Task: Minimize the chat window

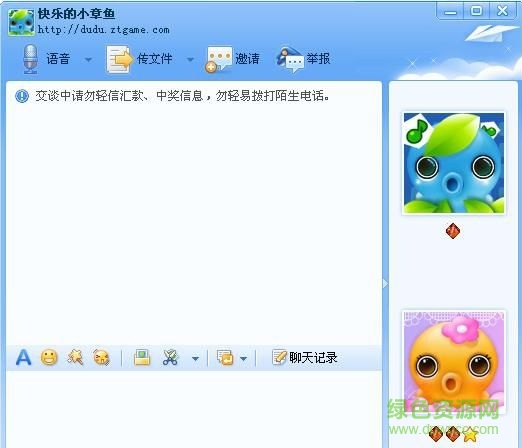Action: click(x=450, y=11)
